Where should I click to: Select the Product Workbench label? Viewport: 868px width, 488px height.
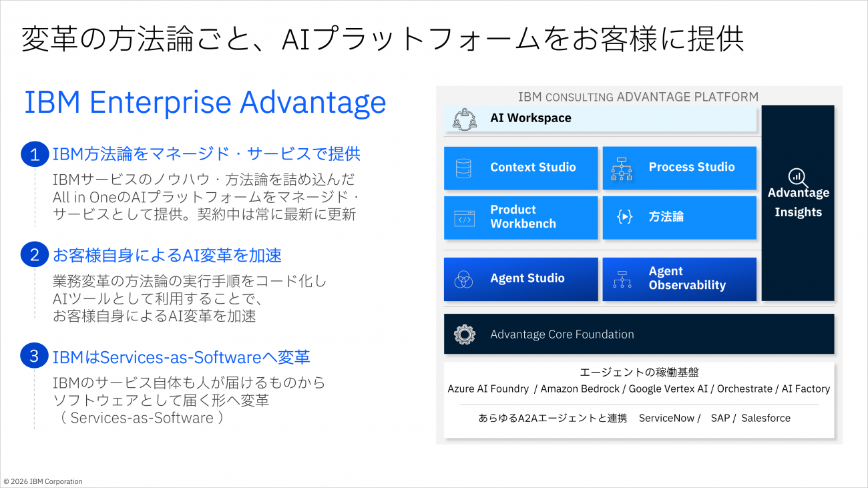coord(523,217)
